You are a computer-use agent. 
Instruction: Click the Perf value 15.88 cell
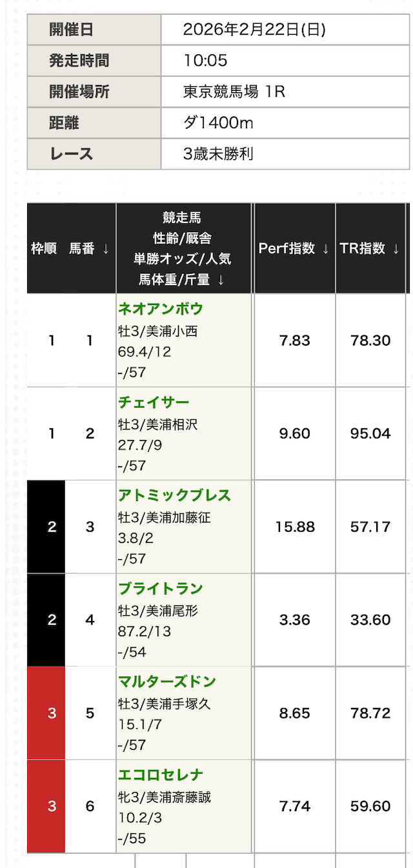295,527
